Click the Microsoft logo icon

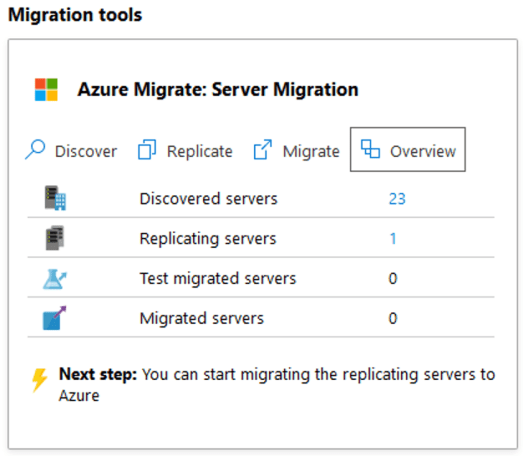[46, 90]
